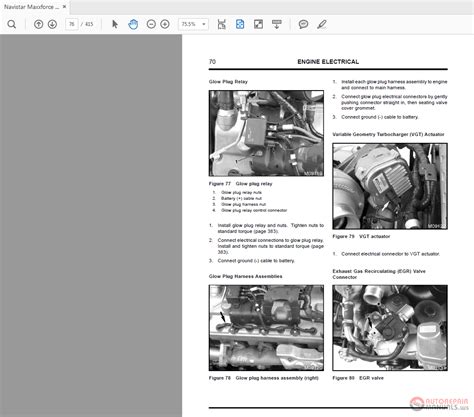
Task: Click 'Figure 78 Glow plug harness assembly' caption
Action: [x=264, y=378]
